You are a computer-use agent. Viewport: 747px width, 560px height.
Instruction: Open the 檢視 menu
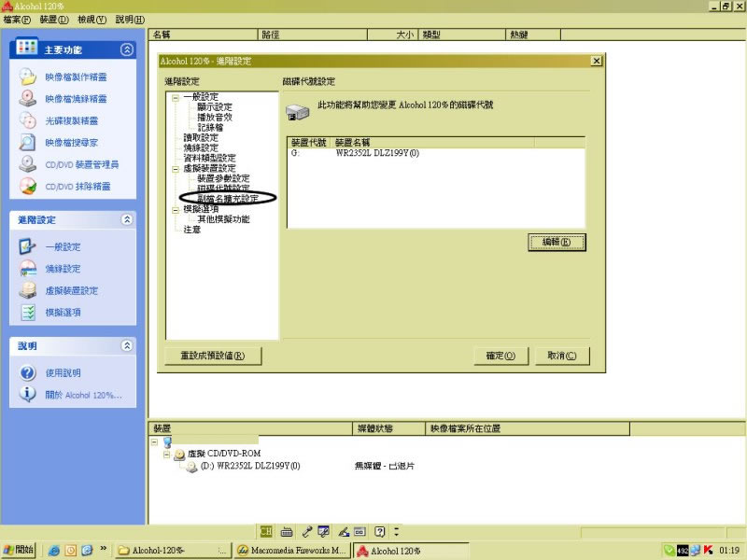tap(92, 20)
